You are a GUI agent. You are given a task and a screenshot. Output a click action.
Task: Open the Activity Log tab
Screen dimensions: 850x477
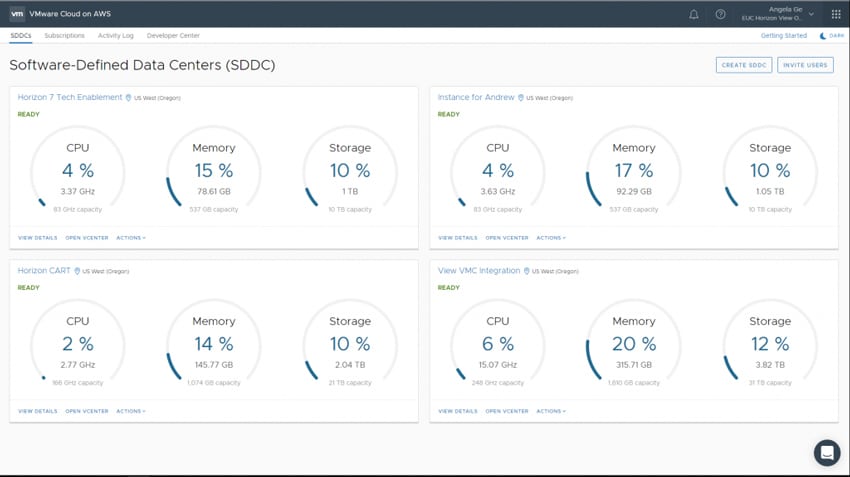115,36
